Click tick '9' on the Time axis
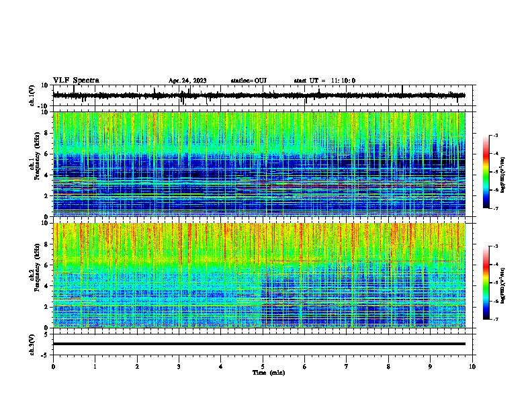Screen dimensions: 532x411 [x=430, y=367]
